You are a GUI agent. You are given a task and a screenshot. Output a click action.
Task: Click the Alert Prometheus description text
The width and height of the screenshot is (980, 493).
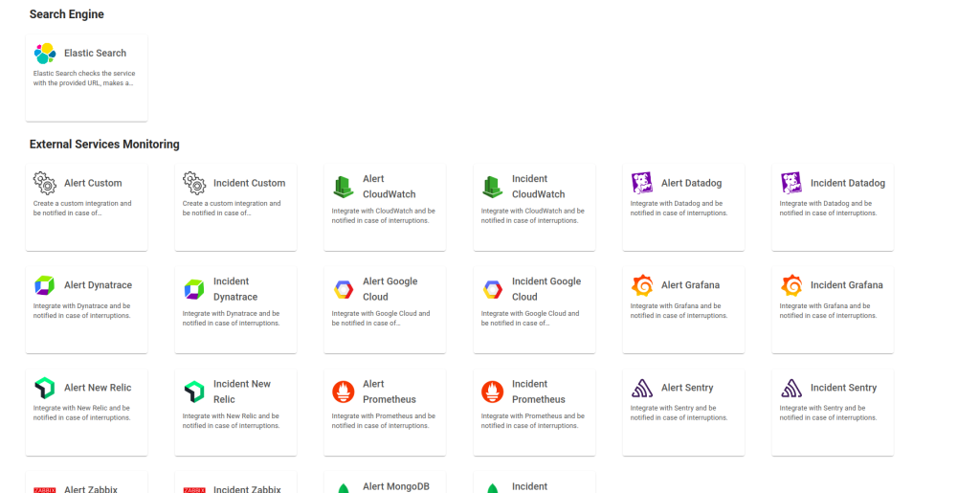pos(383,421)
